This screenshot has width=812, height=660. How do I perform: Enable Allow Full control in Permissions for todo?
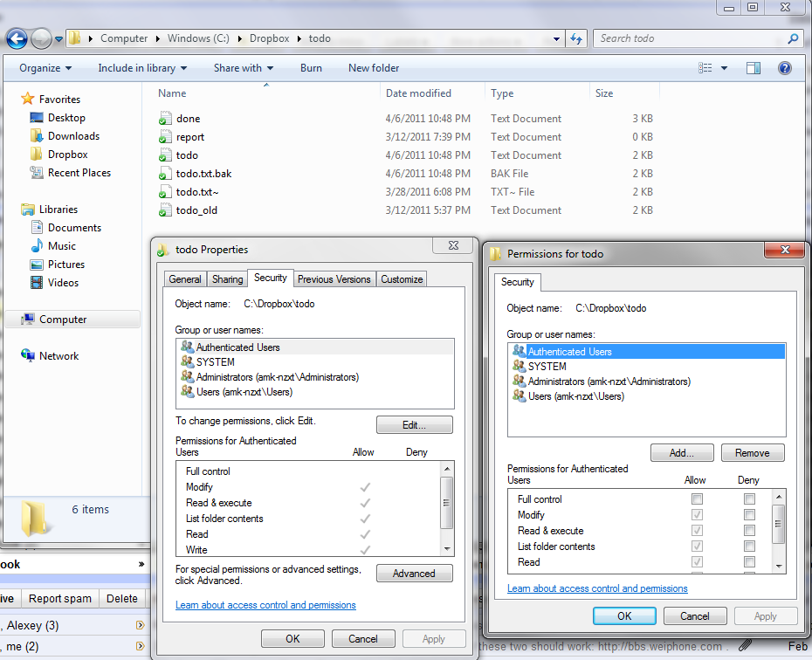(696, 498)
